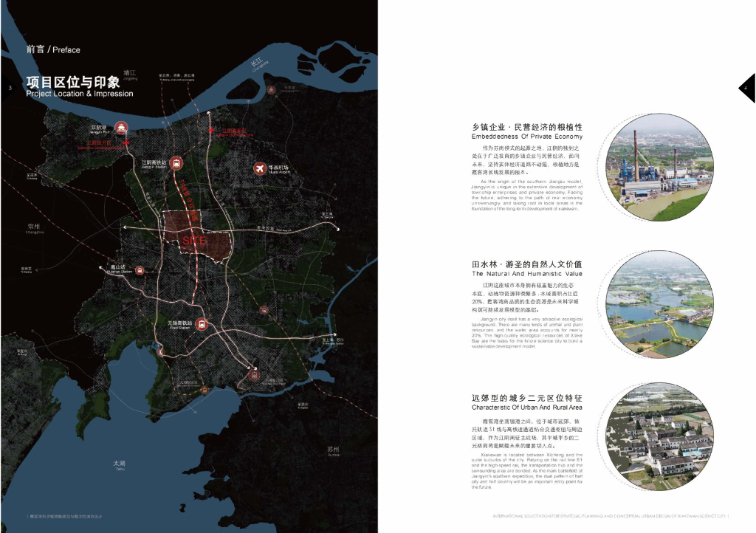The width and height of the screenshot is (756, 533).
Task: Click the red 江阴高新区 zone label
Action: click(234, 131)
